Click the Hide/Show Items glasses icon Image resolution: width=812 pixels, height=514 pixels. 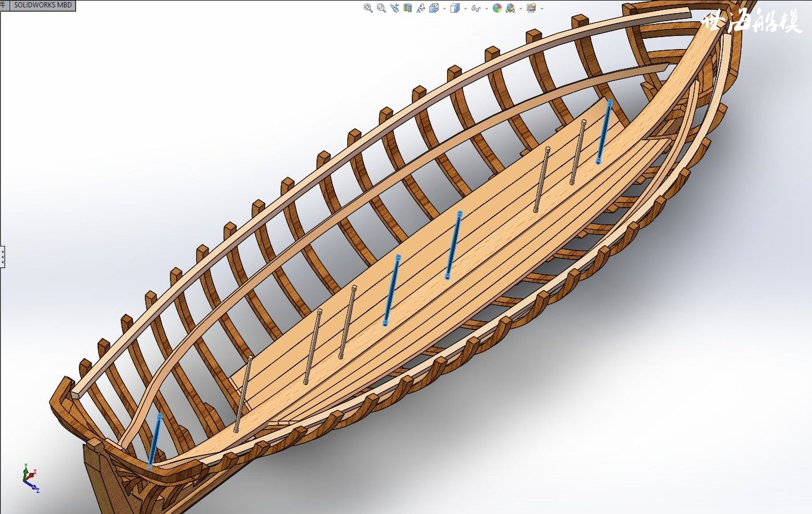476,9
